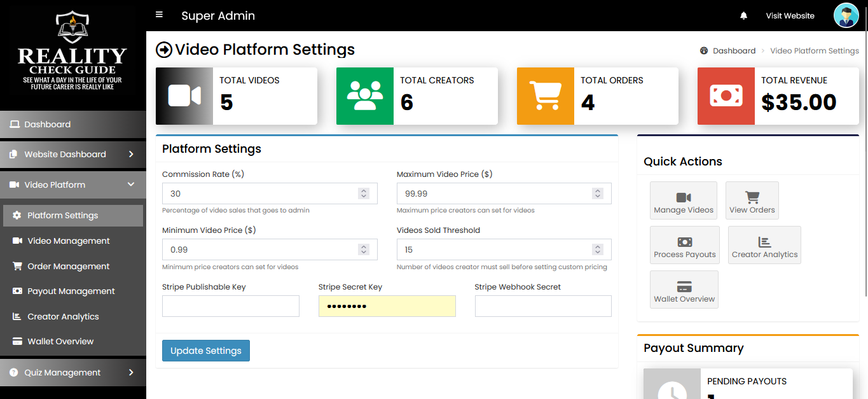Screen dimensions: 868x399
Task: Expand the Quiz Management submenu
Action: (x=131, y=372)
